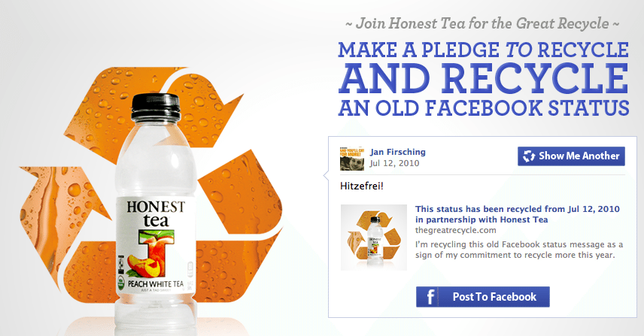The height and width of the screenshot is (336, 644).
Task: Click Jan Firsching's profile picture
Action: click(x=352, y=159)
